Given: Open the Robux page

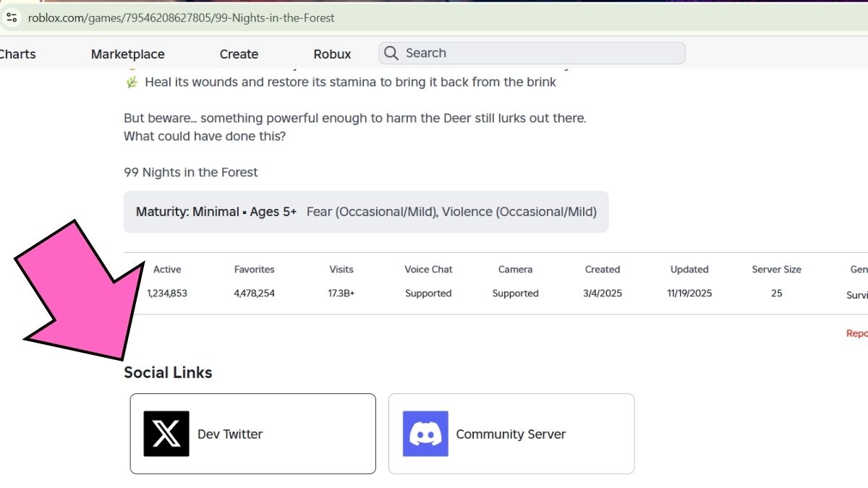Looking at the screenshot, I should (332, 53).
